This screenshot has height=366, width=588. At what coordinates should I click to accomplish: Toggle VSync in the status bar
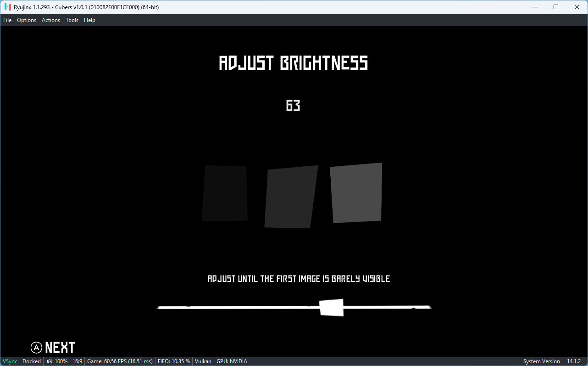tap(9, 361)
